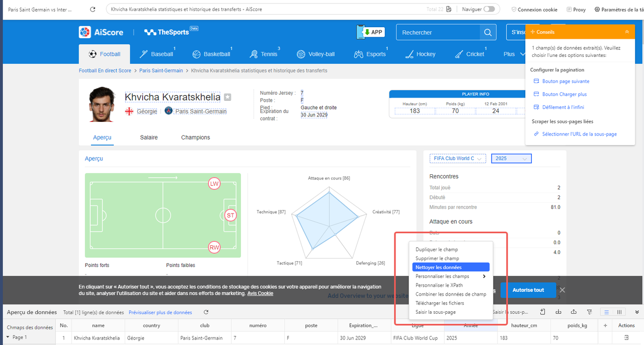This screenshot has width=644, height=345.
Task: Reload the page with the refresh icon
Action: point(93,10)
